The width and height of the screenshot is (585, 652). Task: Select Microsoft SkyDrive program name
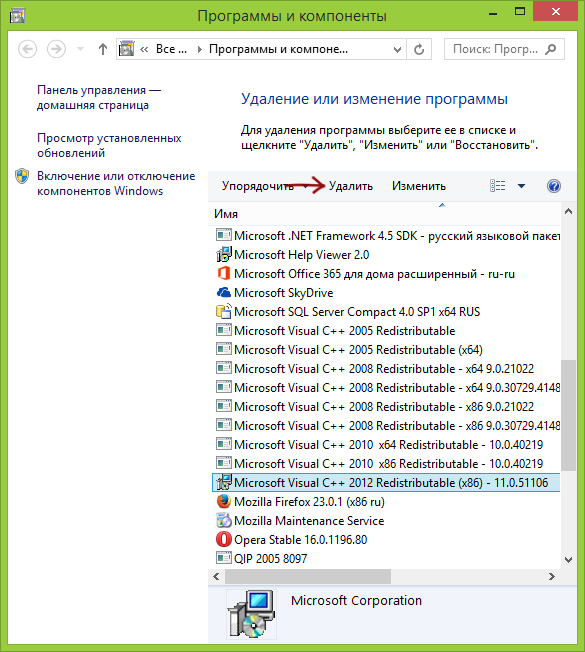coord(284,293)
